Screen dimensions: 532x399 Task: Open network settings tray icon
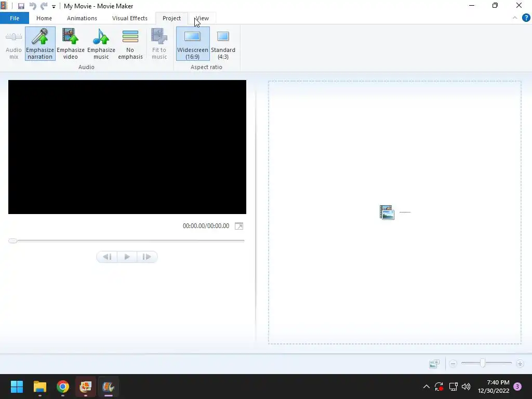coord(453,387)
